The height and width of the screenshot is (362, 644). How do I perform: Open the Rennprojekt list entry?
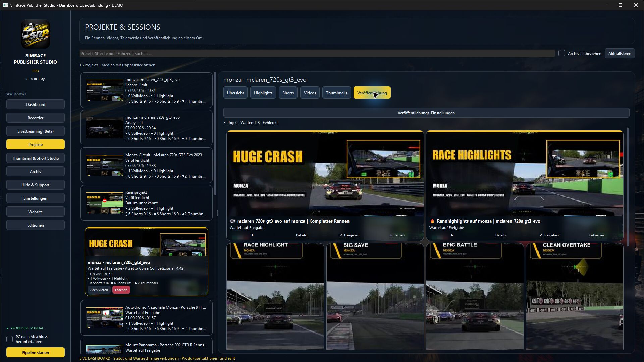click(x=147, y=203)
